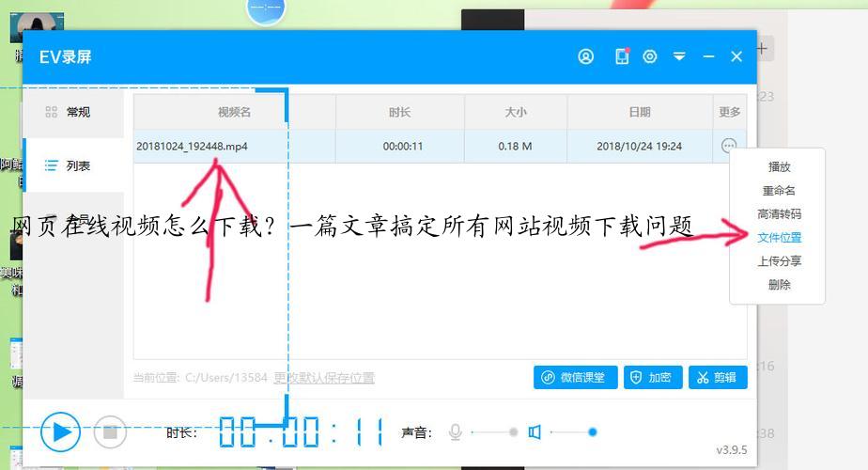Start recording with the play button
This screenshot has height=470, width=868.
(x=60, y=431)
